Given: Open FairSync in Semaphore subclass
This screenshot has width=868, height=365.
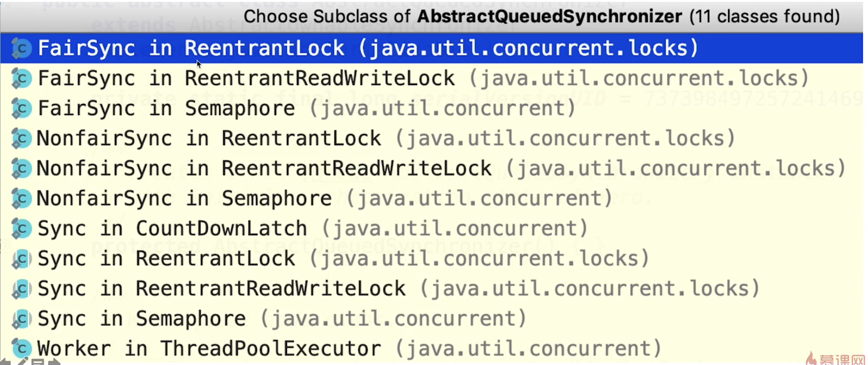Looking at the screenshot, I should (432, 108).
